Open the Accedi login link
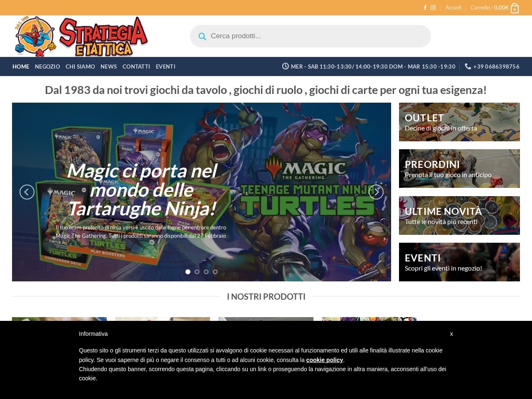Screen dimensions: 532x399 click(x=453, y=7)
